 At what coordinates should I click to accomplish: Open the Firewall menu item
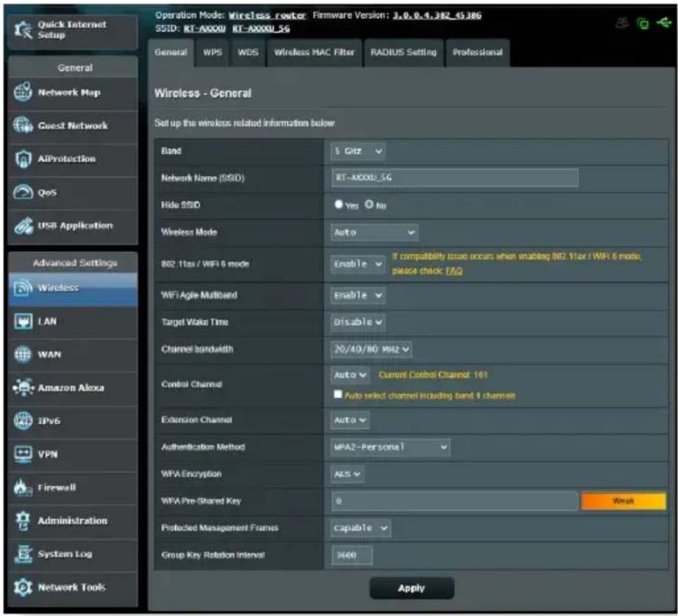coord(73,487)
